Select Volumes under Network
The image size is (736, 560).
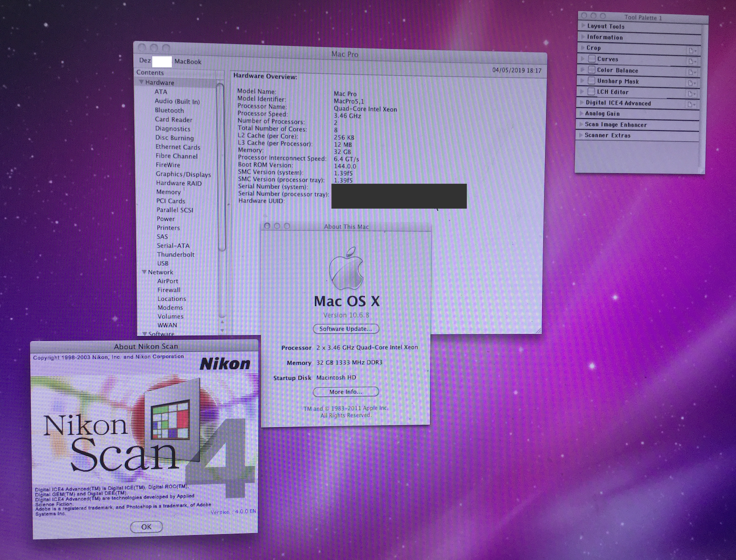click(x=170, y=317)
